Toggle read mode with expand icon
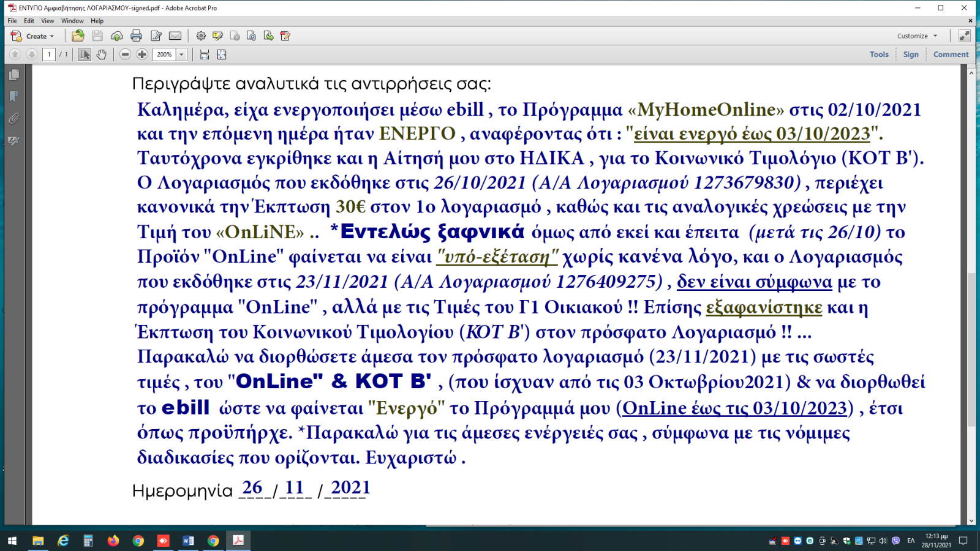 (x=964, y=36)
